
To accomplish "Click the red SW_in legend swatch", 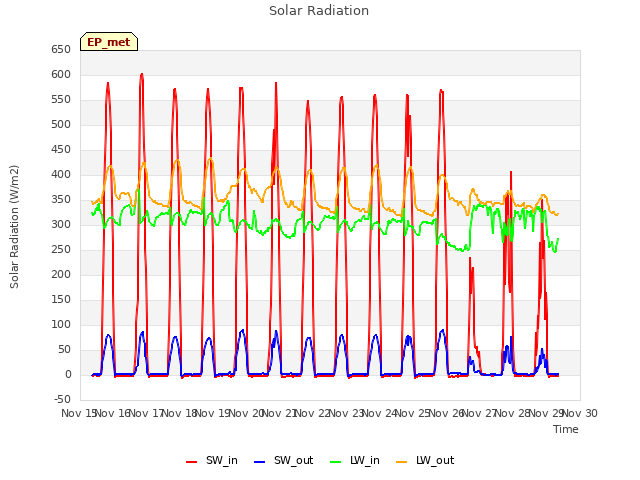I will click(191, 462).
